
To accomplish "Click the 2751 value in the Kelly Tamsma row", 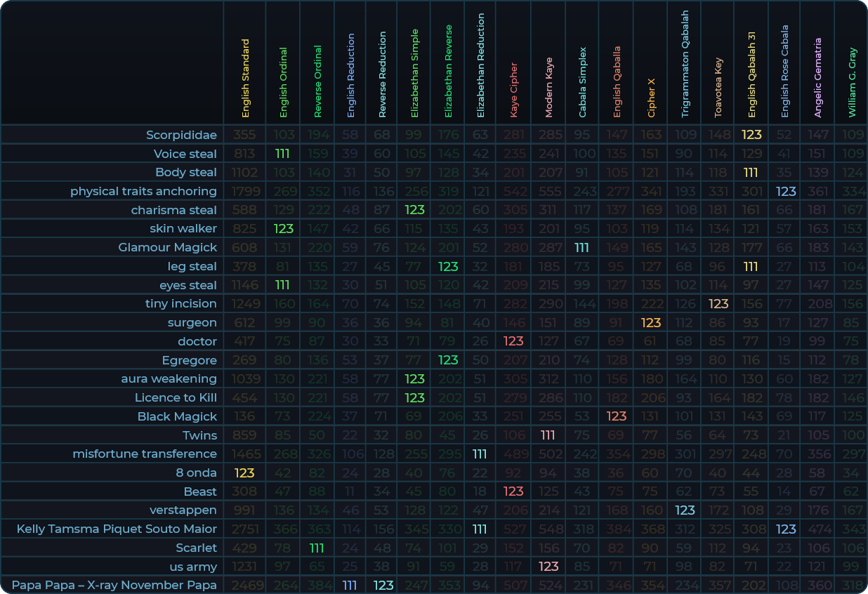I will click(x=244, y=529).
